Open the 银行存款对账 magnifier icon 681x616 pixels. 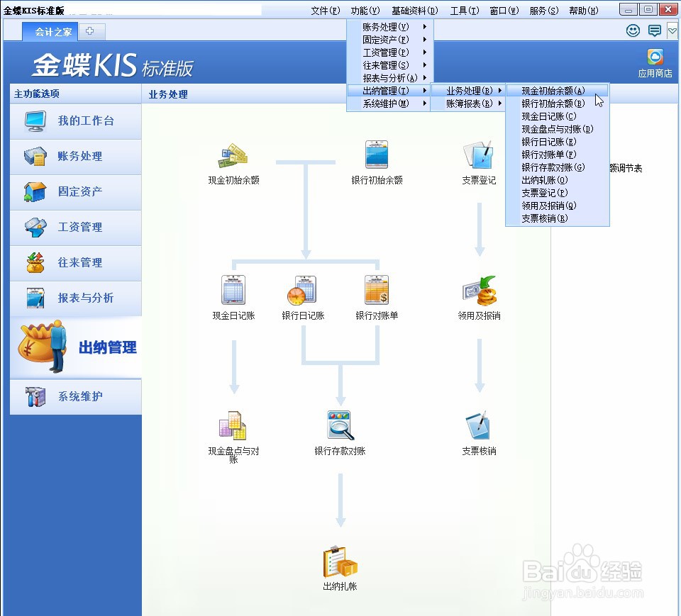[340, 425]
